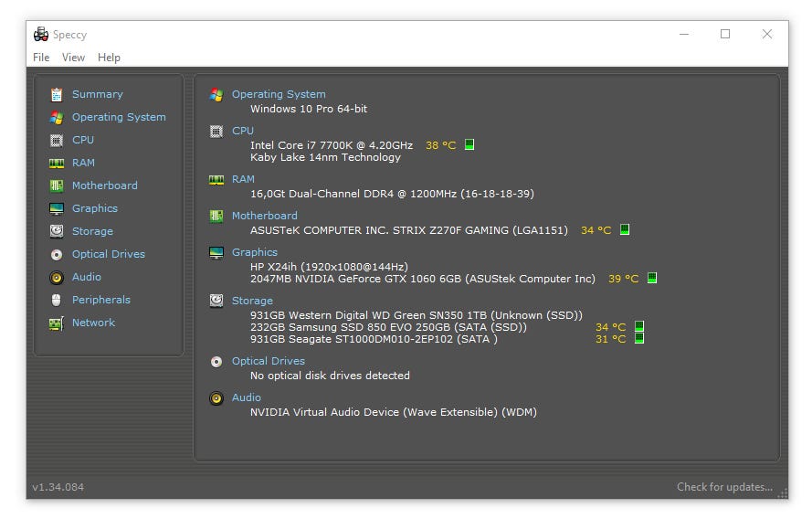Click the 16,0Gt Dual-Channel DDR4 RAM line

pyautogui.click(x=392, y=194)
